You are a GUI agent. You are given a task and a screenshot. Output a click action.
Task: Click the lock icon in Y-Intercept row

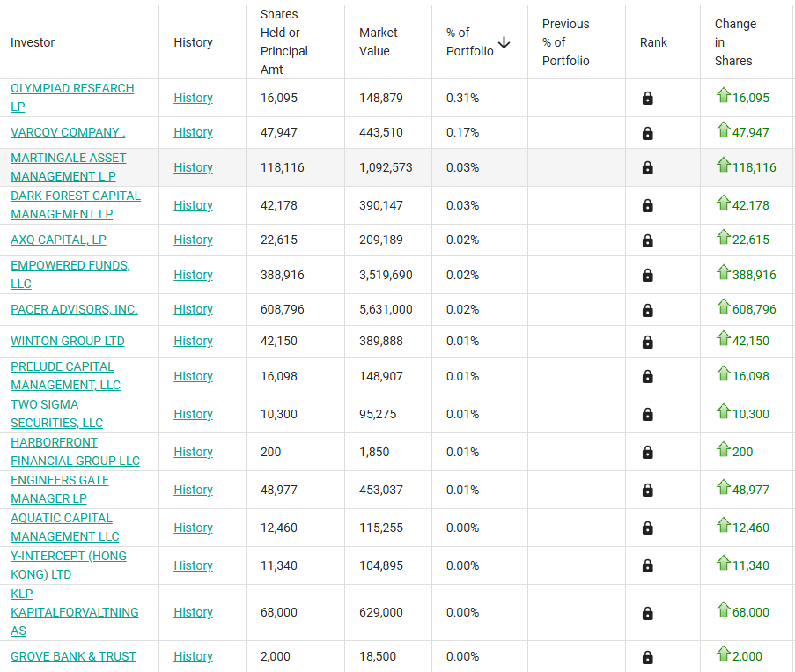click(x=647, y=566)
